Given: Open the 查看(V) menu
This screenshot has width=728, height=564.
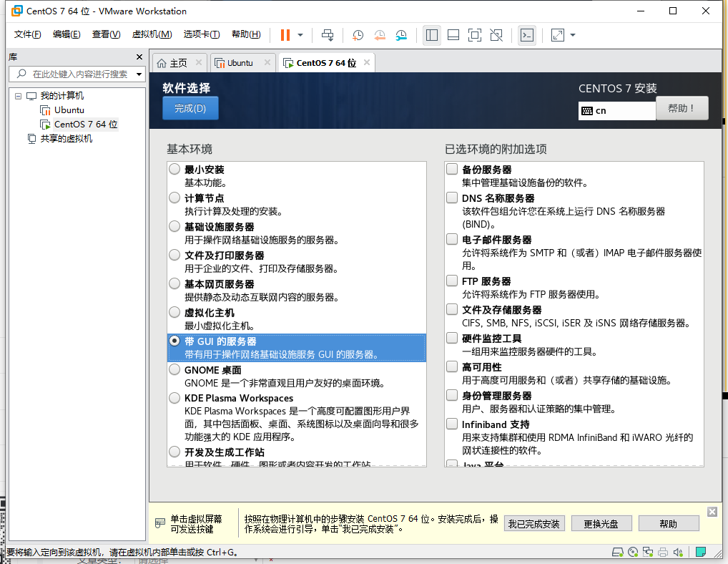Looking at the screenshot, I should click(106, 34).
